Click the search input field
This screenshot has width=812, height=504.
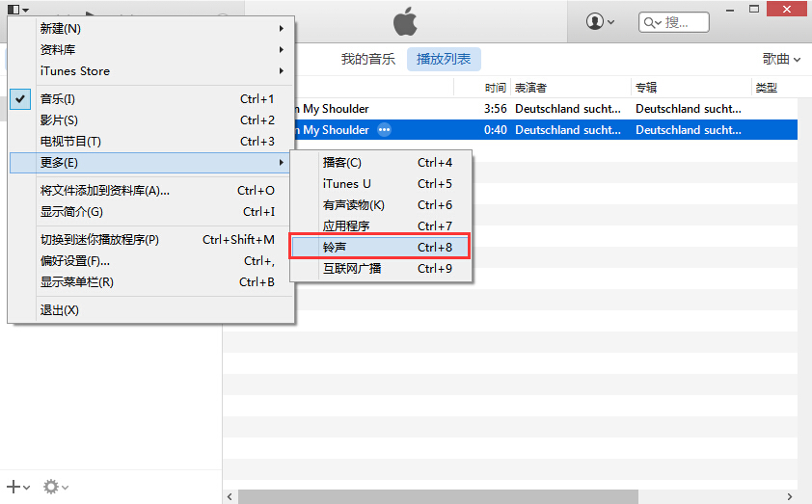click(x=674, y=22)
